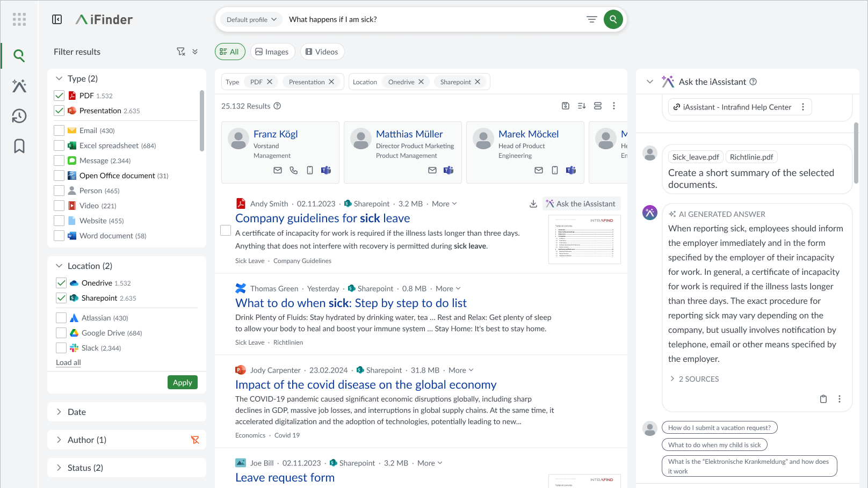Open Search in left navigation

[x=19, y=55]
